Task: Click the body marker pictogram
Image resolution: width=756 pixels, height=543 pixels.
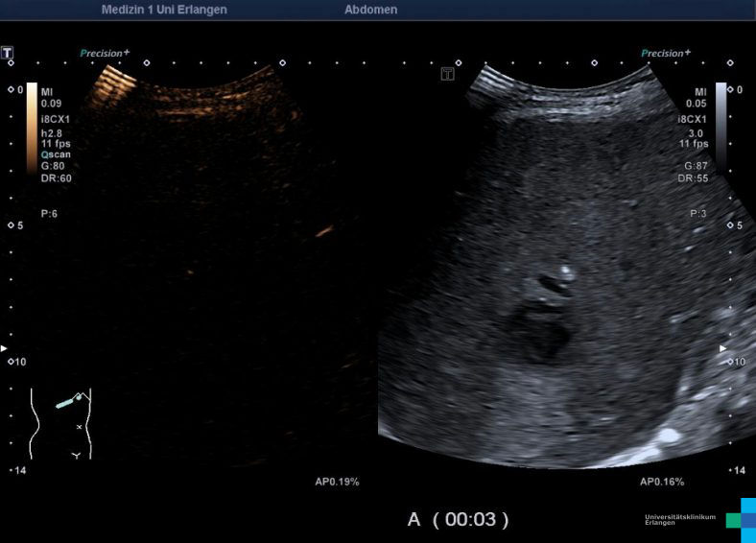Action: click(x=59, y=423)
